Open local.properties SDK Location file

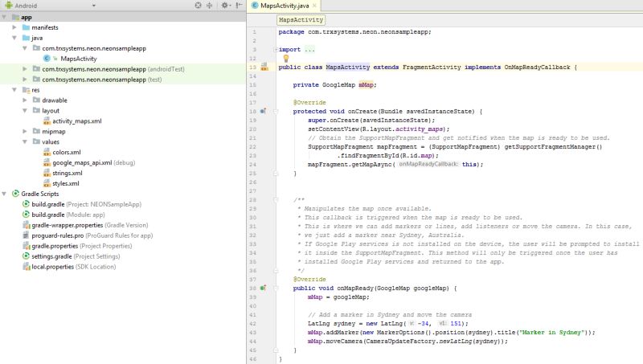coord(73,267)
